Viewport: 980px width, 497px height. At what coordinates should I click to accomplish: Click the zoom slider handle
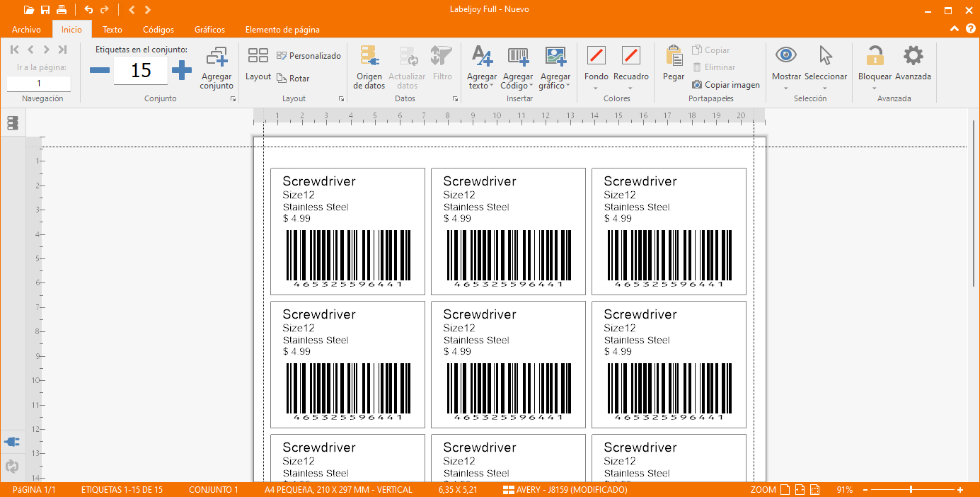(x=911, y=490)
